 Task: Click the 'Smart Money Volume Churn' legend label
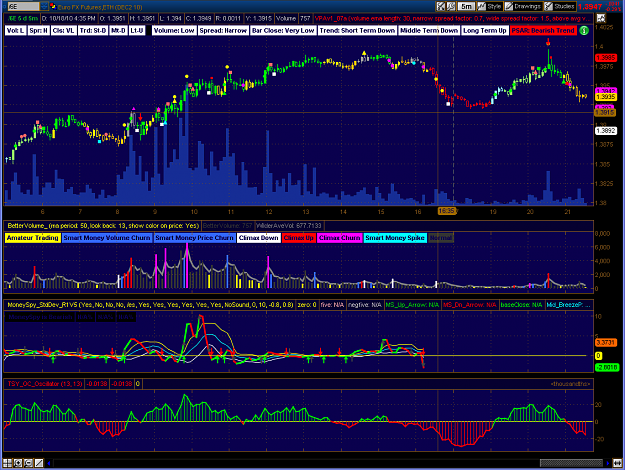(x=107, y=238)
